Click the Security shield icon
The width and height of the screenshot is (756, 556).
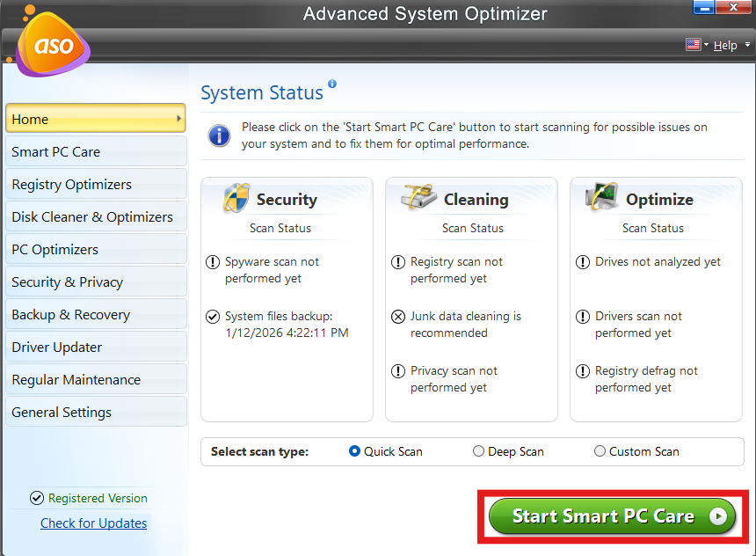pos(236,198)
